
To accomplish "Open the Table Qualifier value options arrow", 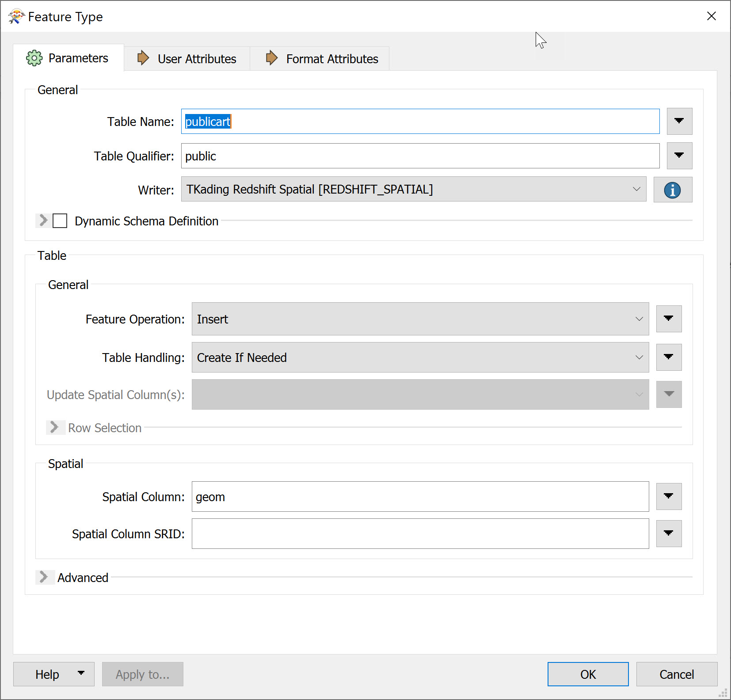I will (x=679, y=156).
